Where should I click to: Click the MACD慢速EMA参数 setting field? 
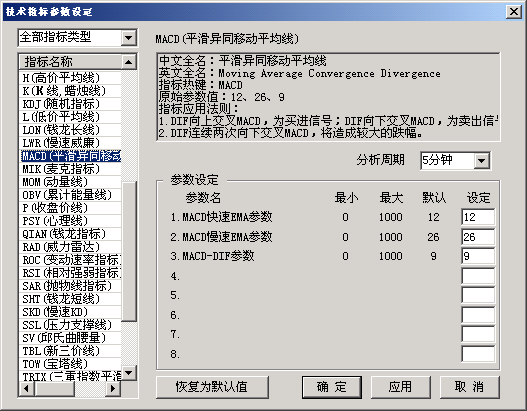pos(478,237)
